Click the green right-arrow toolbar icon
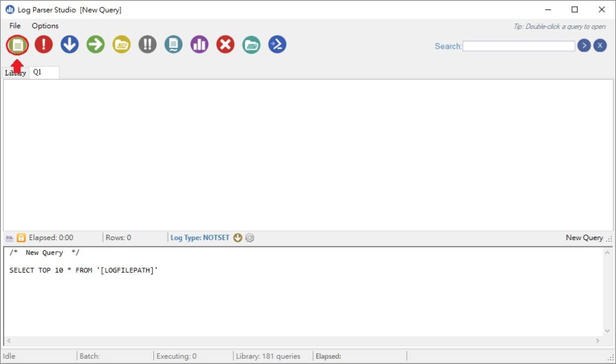The width and height of the screenshot is (616, 364). (96, 45)
